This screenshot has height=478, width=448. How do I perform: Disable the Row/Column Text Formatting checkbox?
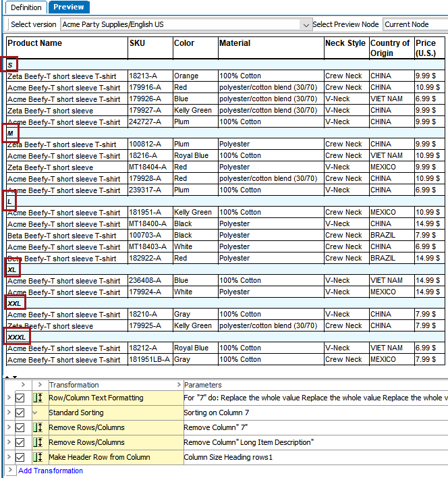coord(20,398)
